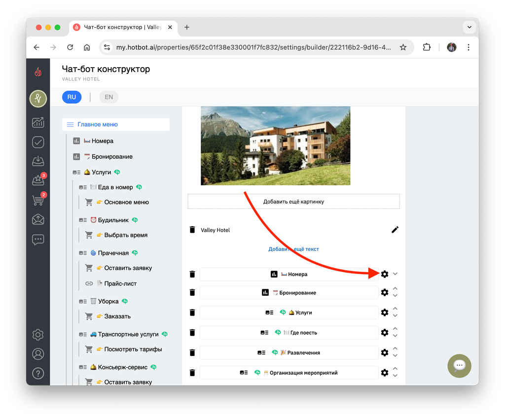Select Главное меню in the tree
The image size is (505, 420).
(115, 125)
